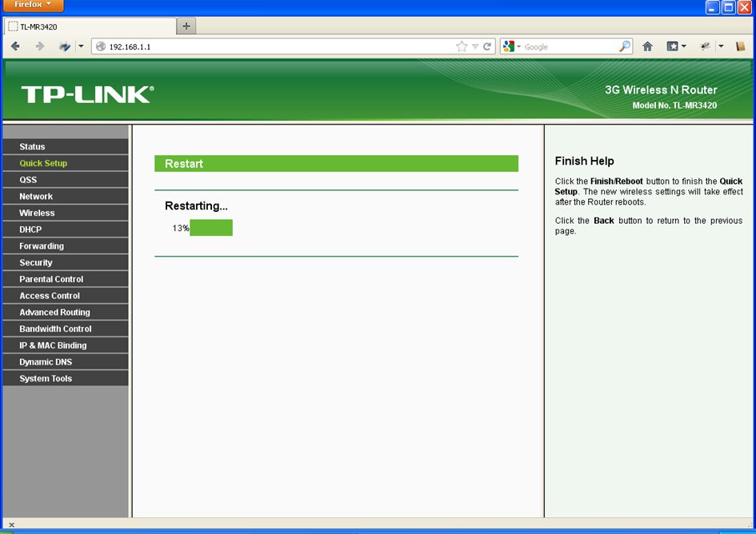Open the bookmarks star menu button
The height and width of the screenshot is (534, 756).
tap(676, 46)
